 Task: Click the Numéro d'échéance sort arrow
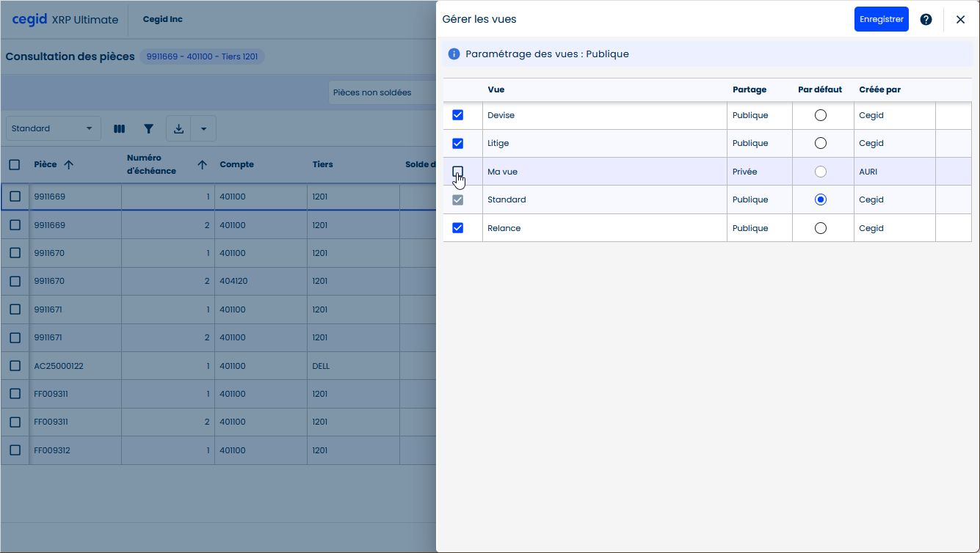202,165
